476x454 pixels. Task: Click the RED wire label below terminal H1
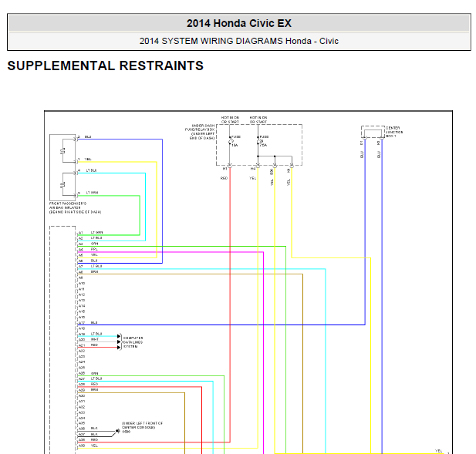(224, 178)
